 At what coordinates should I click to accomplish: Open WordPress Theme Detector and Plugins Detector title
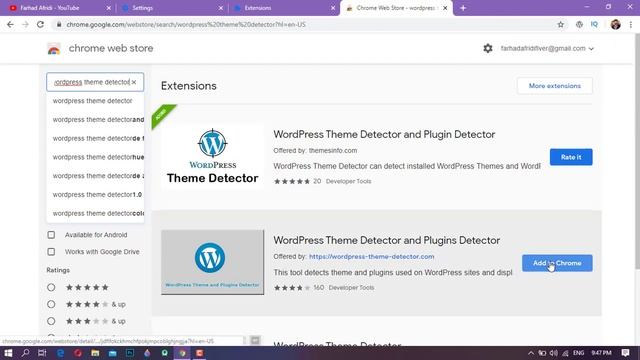(x=387, y=240)
